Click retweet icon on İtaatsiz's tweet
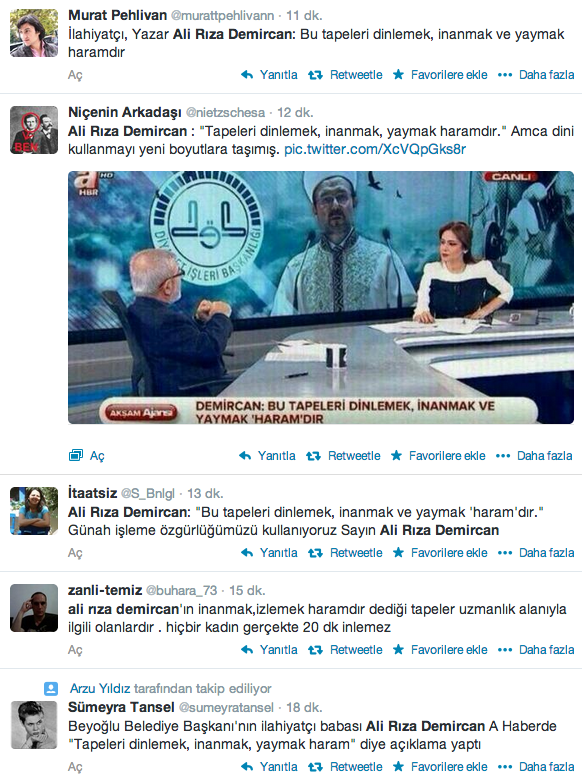Image resolution: width=582 pixels, height=783 pixels. pos(315,553)
